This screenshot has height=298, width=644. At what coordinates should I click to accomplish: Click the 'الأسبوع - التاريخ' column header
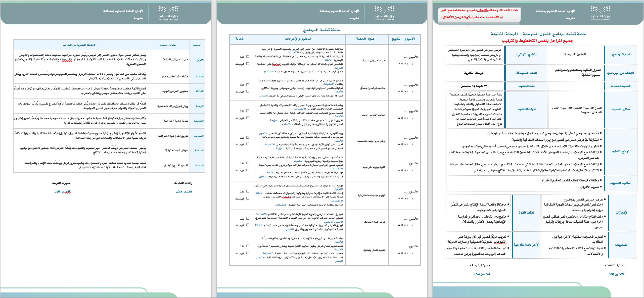(x=403, y=39)
